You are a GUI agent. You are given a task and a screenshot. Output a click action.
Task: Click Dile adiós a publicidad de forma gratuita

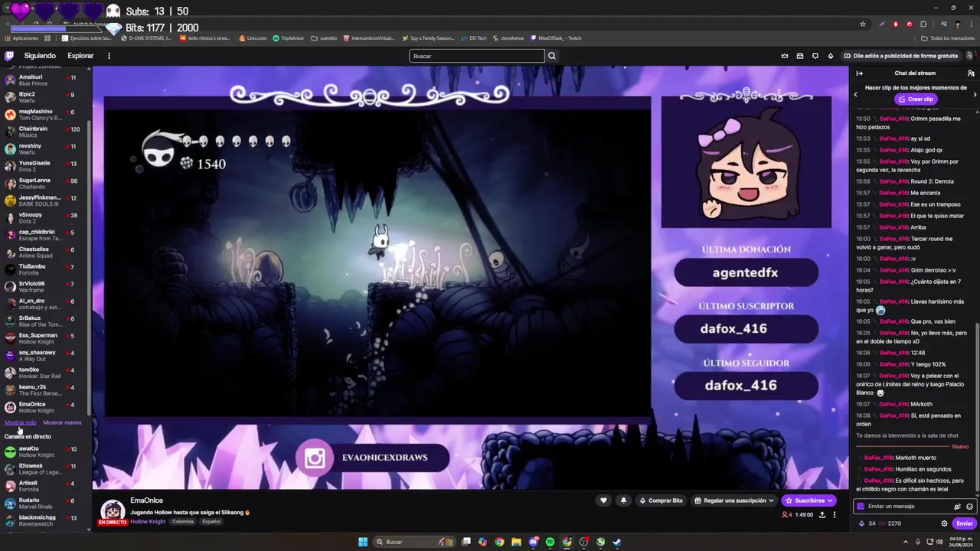[x=900, y=56]
